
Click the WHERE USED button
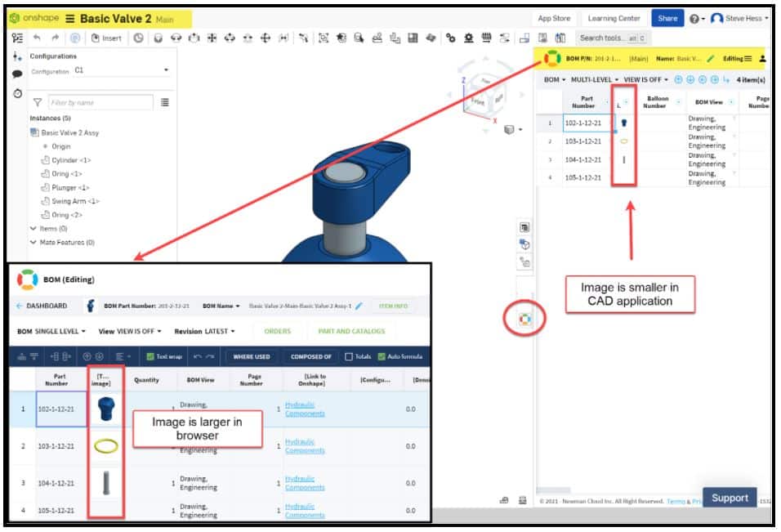click(x=252, y=356)
